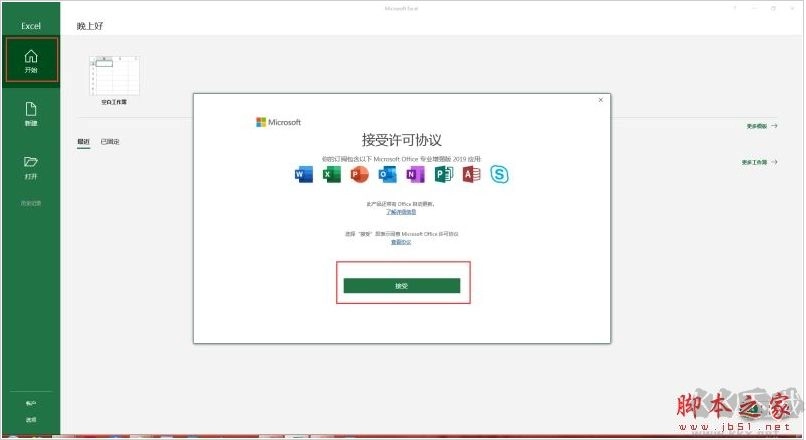Click the OneNote icon in license dialog
The image size is (806, 440).
click(416, 175)
